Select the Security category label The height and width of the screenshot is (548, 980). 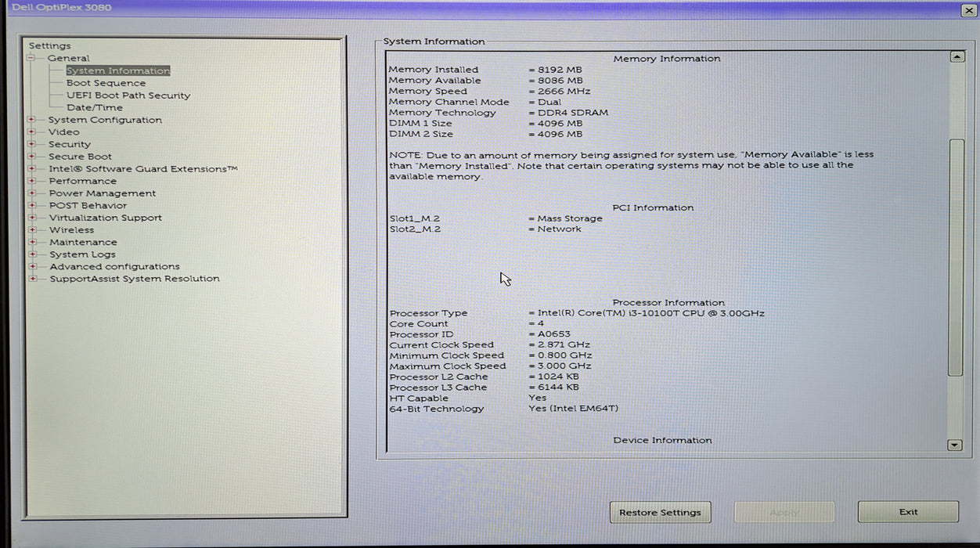pos(69,144)
